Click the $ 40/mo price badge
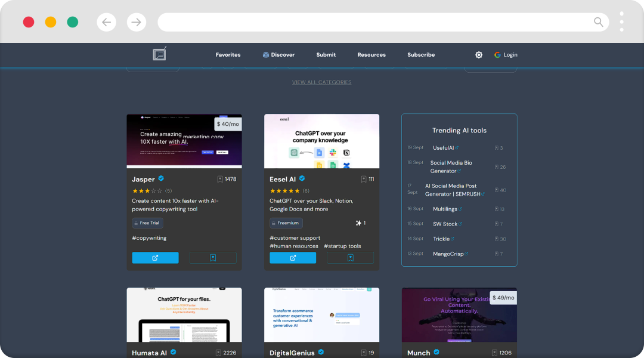644x358 pixels. point(228,124)
